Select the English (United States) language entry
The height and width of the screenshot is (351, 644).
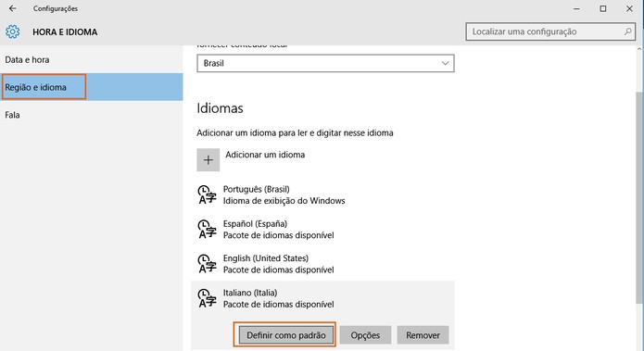pos(322,264)
